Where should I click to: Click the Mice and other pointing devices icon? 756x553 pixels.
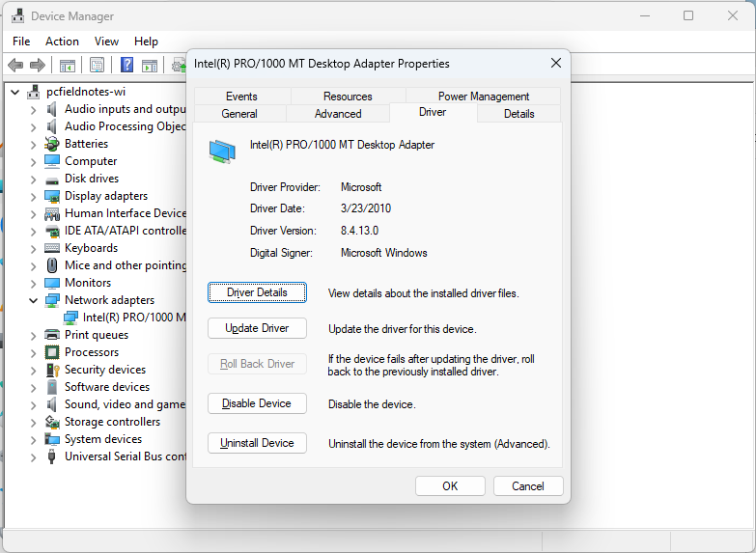point(51,265)
